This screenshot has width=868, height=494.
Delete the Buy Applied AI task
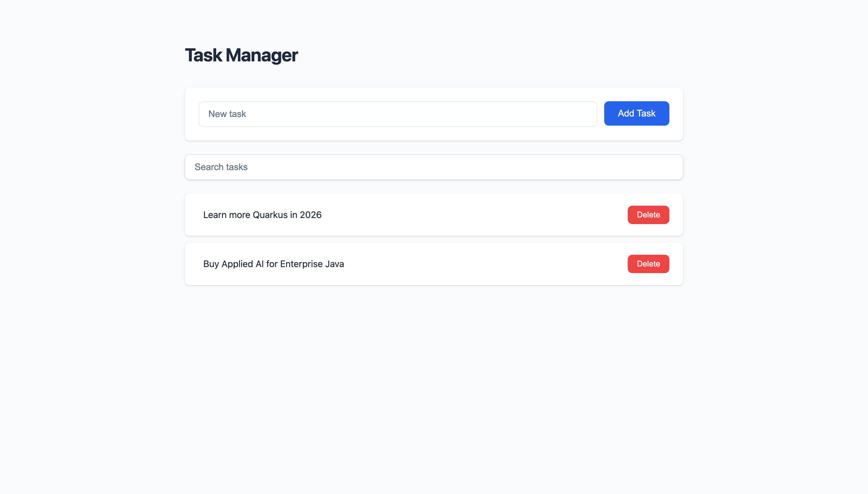pos(648,264)
